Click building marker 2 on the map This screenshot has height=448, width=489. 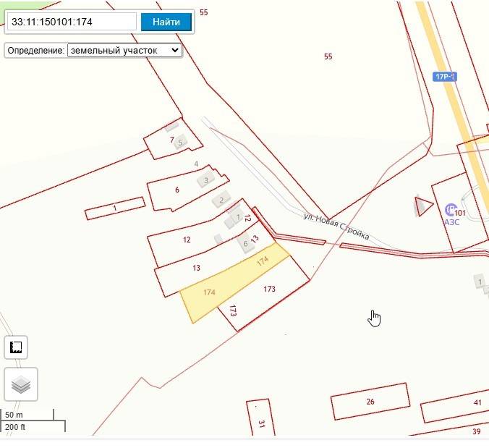tap(221, 199)
